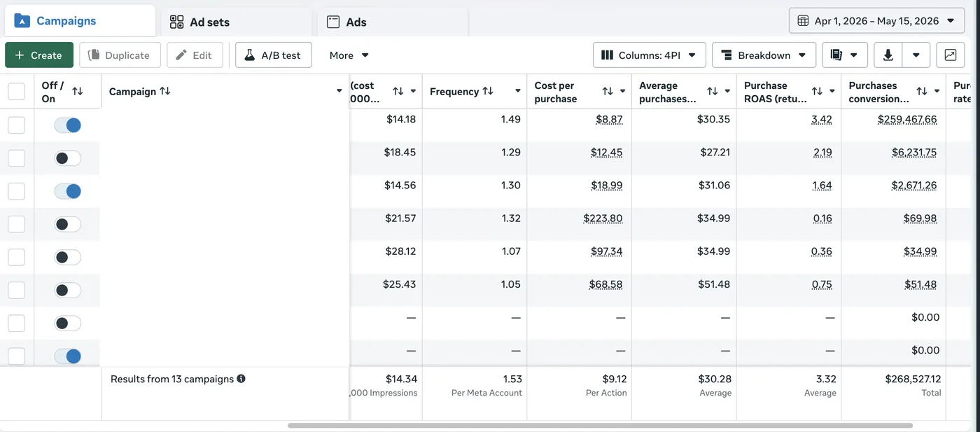
Task: Click the flask icon on A/B test
Action: tap(249, 55)
